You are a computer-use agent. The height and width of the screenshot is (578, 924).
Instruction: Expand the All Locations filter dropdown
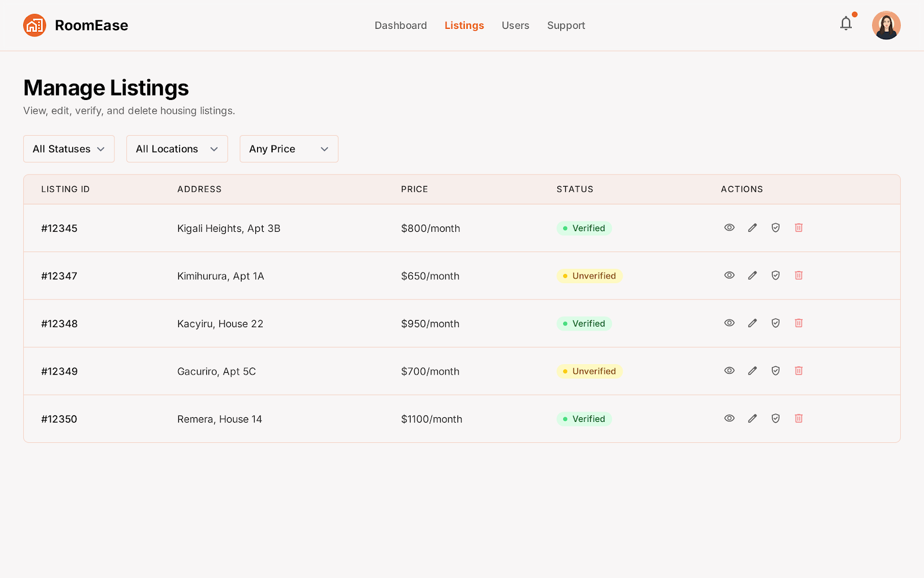tap(177, 149)
